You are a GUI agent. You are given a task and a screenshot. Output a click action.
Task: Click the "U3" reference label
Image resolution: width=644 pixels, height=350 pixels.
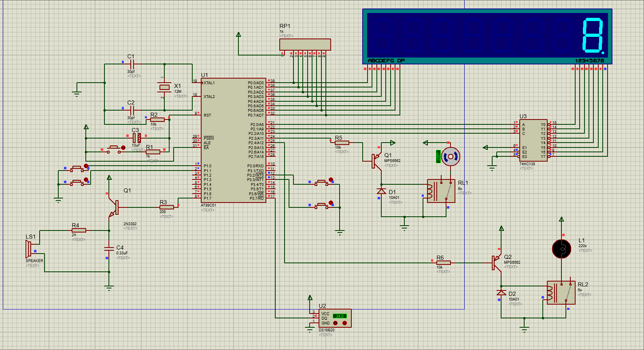tap(523, 116)
